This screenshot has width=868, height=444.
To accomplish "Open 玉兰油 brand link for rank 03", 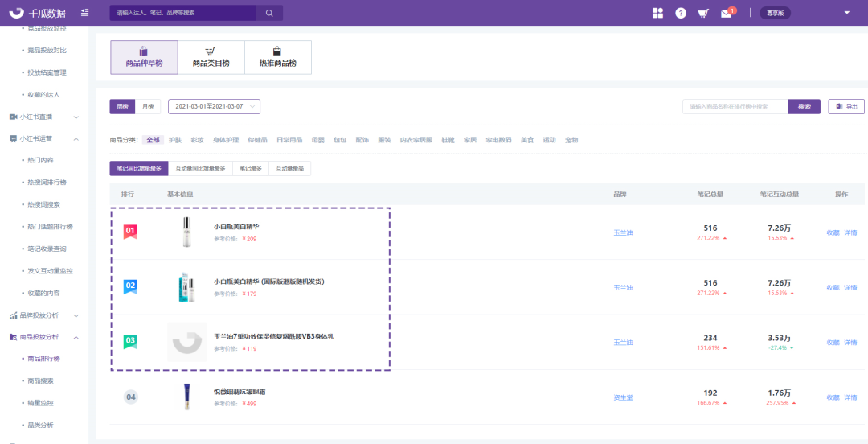I will (x=623, y=343).
